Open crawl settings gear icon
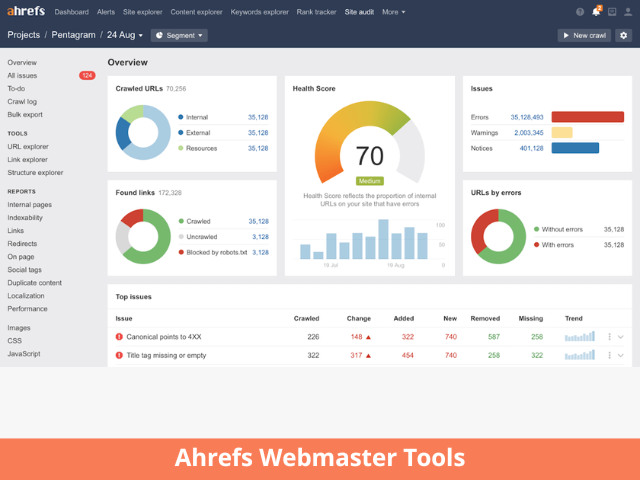The width and height of the screenshot is (640, 480). pyautogui.click(x=623, y=36)
